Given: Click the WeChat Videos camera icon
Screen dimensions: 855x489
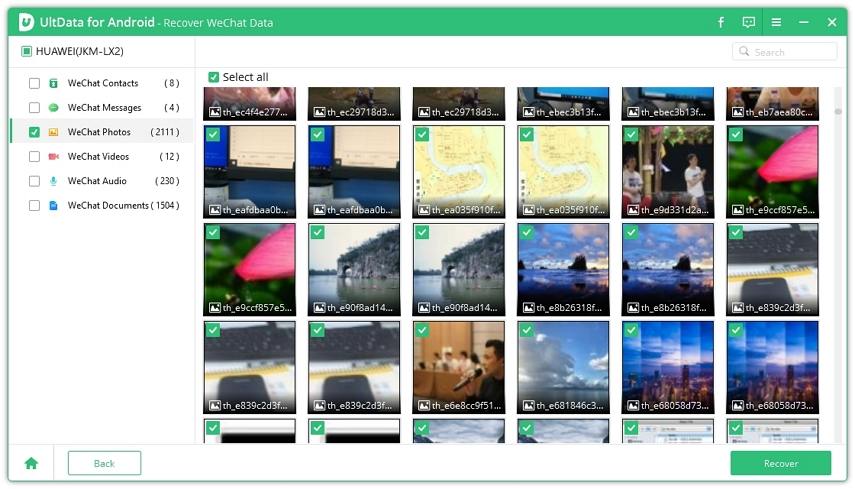Looking at the screenshot, I should 54,157.
